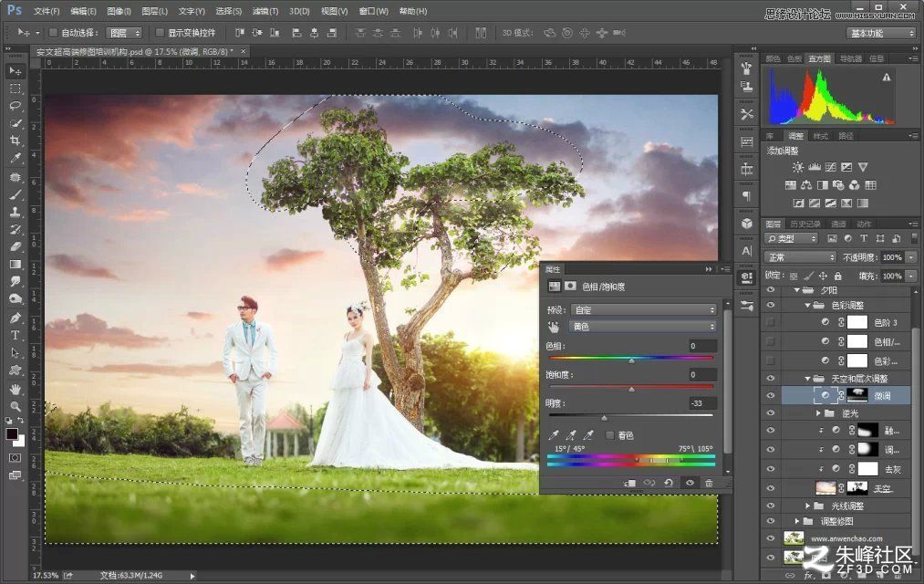
Task: Clip adjustment to layer below icon
Action: tap(629, 484)
